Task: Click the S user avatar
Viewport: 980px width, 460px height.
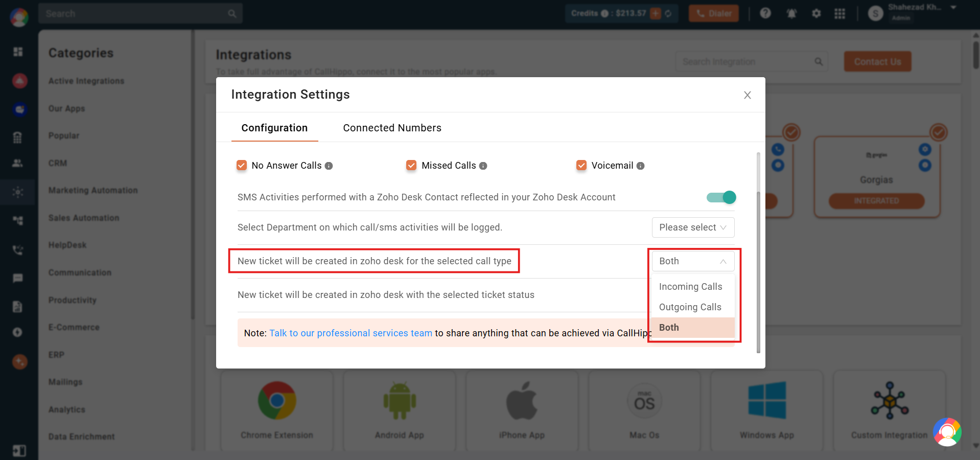Action: 876,14
